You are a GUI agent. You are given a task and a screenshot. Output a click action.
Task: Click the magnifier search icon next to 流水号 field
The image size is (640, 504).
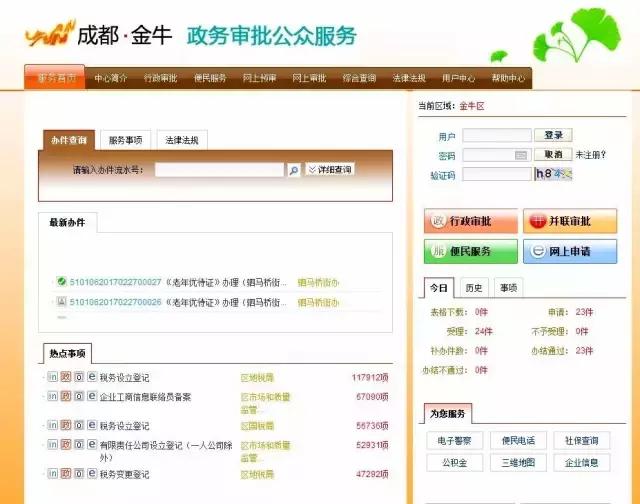(293, 170)
